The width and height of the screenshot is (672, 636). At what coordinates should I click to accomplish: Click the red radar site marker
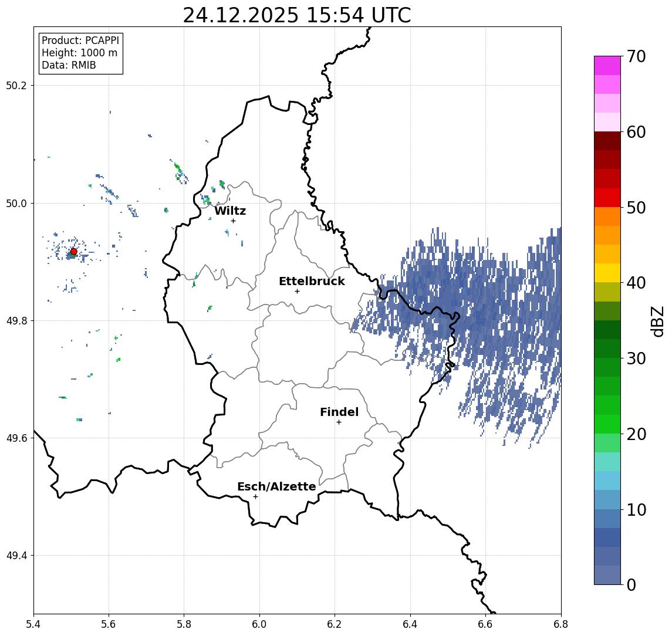74,252
